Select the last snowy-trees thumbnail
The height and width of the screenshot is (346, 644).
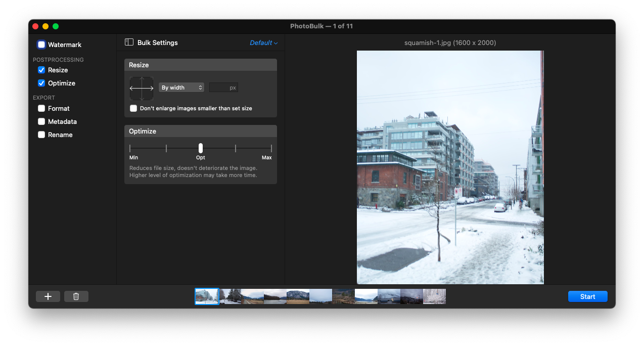tap(434, 296)
